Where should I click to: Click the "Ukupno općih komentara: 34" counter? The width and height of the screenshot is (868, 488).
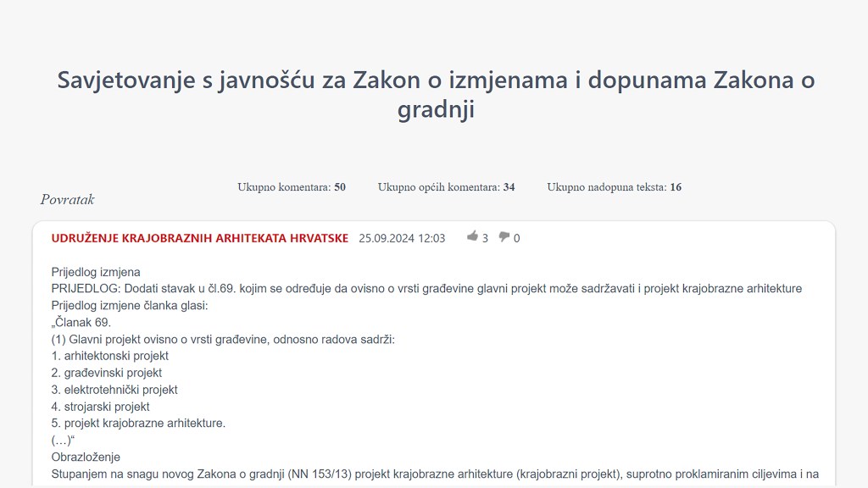(446, 186)
